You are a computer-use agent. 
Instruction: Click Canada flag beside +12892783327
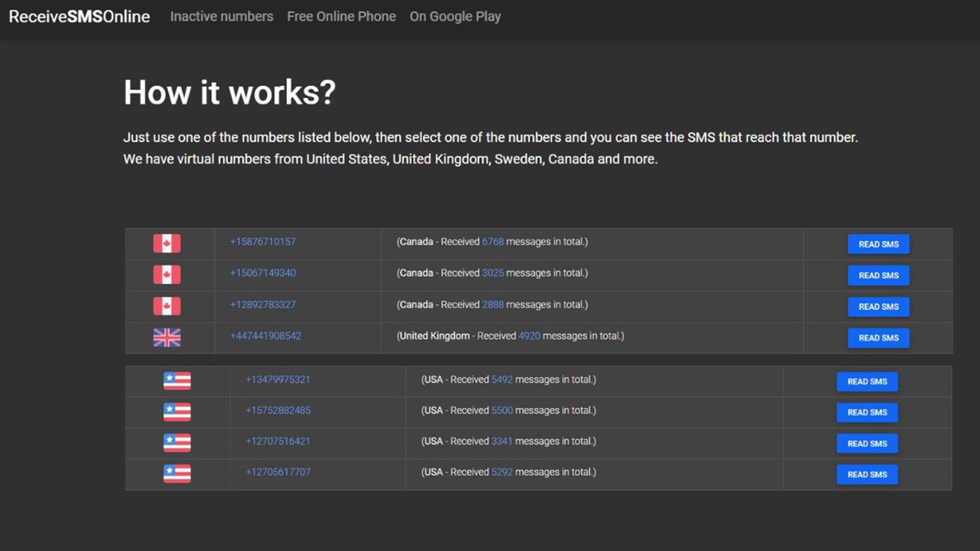pos(167,306)
